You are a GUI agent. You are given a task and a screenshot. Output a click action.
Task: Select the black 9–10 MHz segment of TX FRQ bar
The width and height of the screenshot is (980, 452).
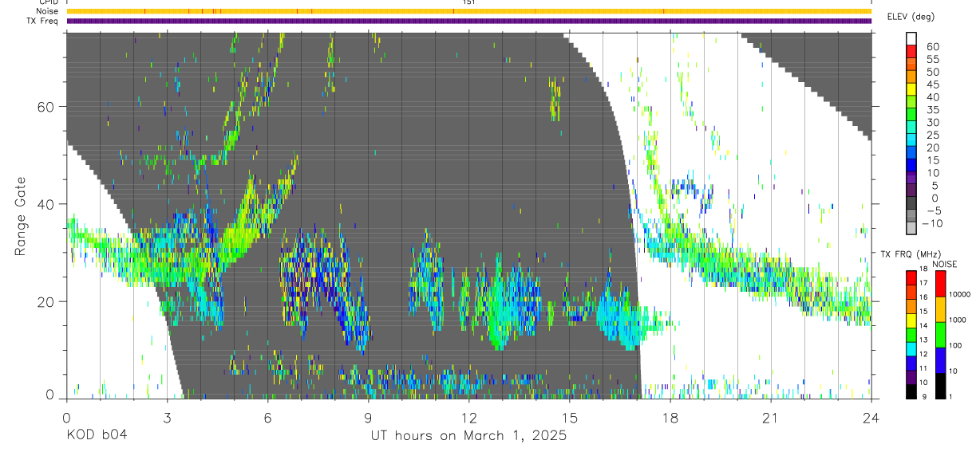click(911, 391)
